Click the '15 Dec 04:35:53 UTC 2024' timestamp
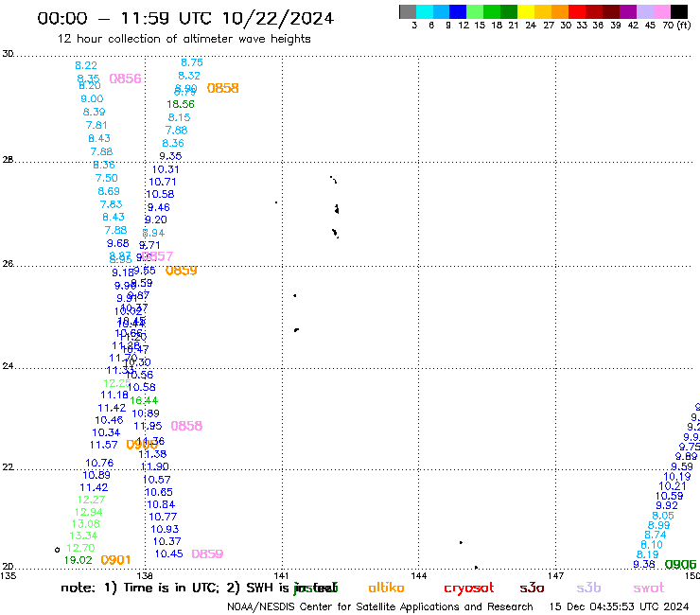This screenshot has width=700, height=615. (x=619, y=607)
